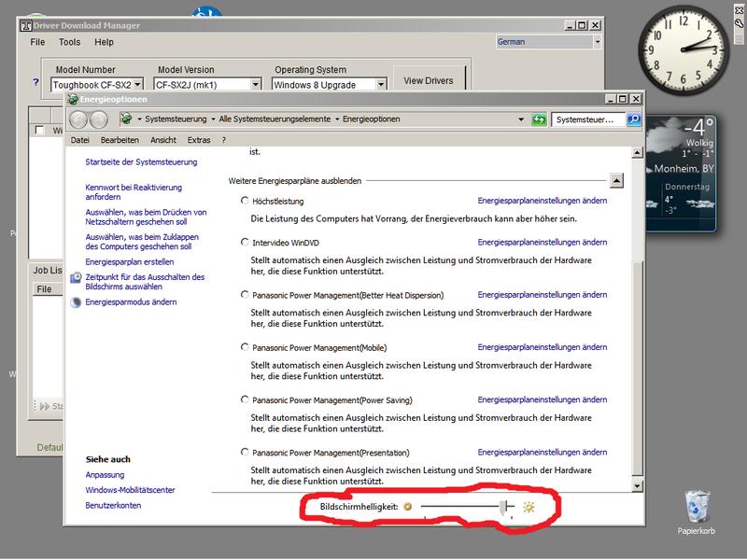The height and width of the screenshot is (560, 747).
Task: Click the Control Panel icon in address bar
Action: click(x=126, y=119)
